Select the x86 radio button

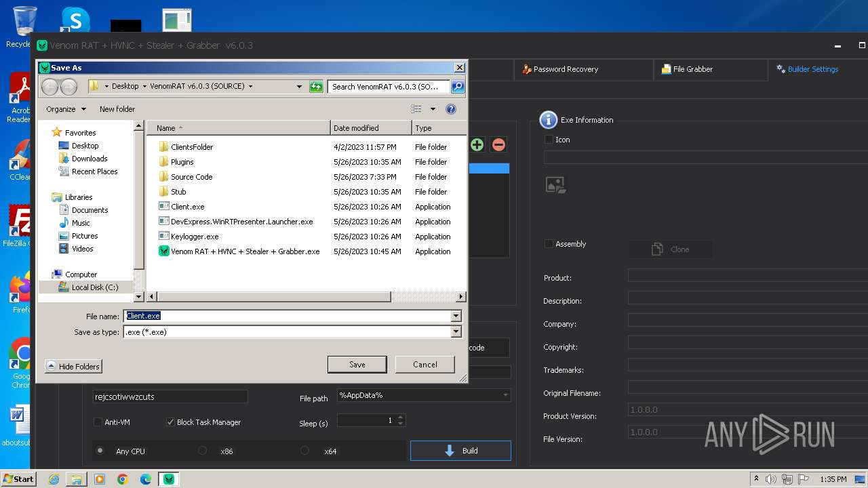pos(202,451)
